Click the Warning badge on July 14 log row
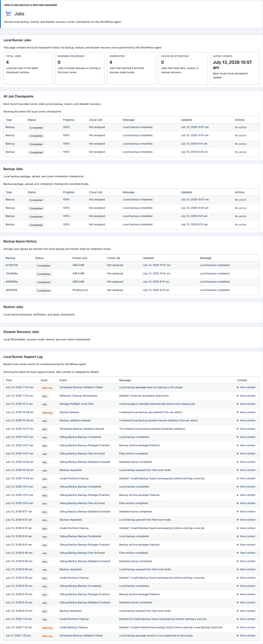The image size is (263, 644). (x=47, y=388)
